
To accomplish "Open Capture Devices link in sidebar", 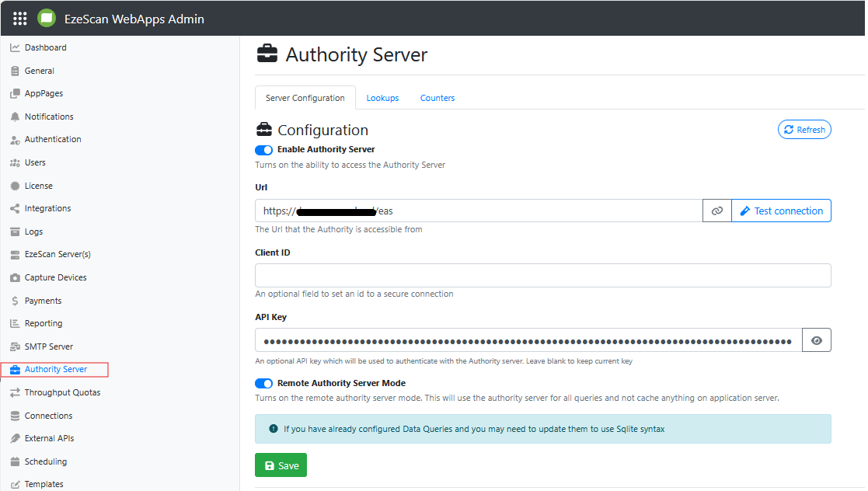I will 55,278.
